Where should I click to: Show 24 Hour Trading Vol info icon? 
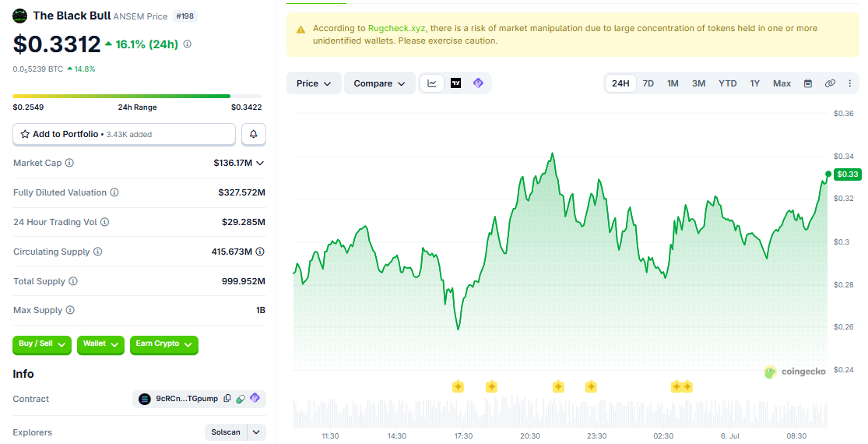104,222
